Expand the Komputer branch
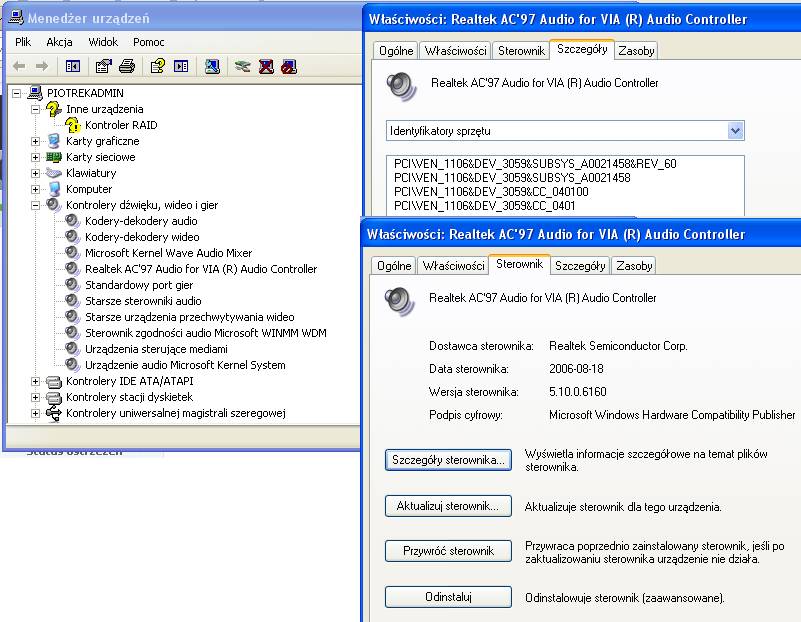 (35, 189)
